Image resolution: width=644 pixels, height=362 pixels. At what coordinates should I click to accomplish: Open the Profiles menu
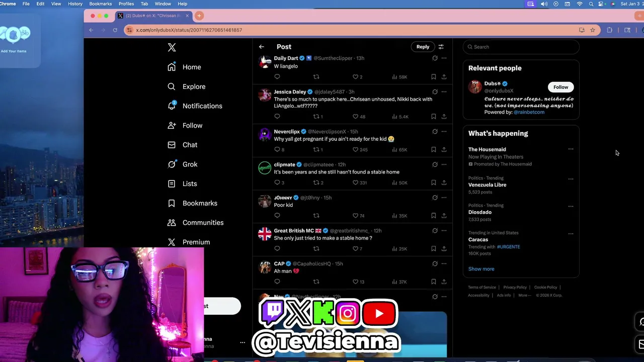pos(126,4)
